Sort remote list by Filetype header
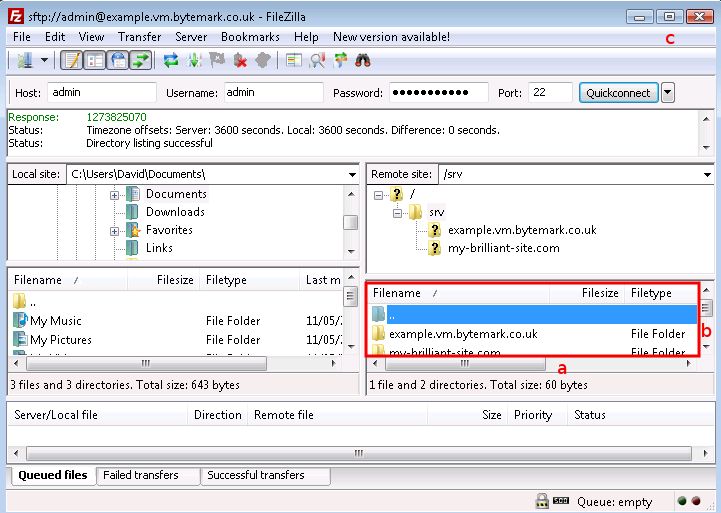Screen dimensions: 721x513 pyautogui.click(x=661, y=293)
